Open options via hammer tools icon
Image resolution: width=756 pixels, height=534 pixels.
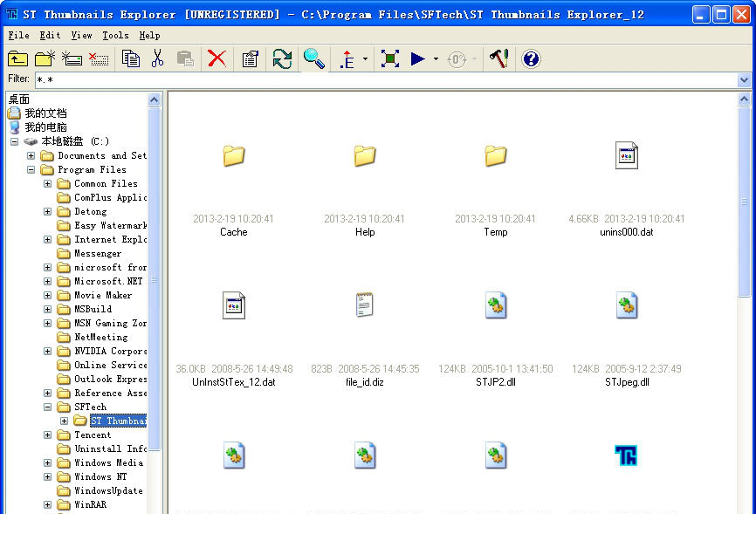pyautogui.click(x=499, y=59)
